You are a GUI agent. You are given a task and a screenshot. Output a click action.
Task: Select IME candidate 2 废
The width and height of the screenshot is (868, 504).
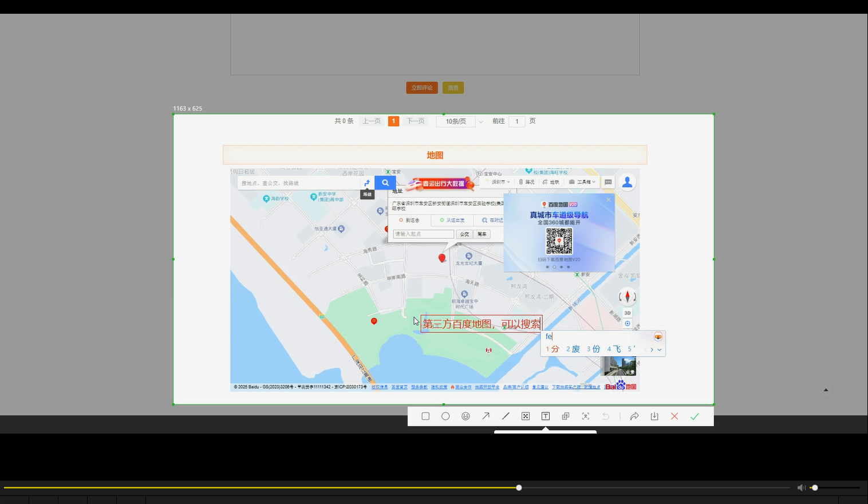(x=573, y=349)
